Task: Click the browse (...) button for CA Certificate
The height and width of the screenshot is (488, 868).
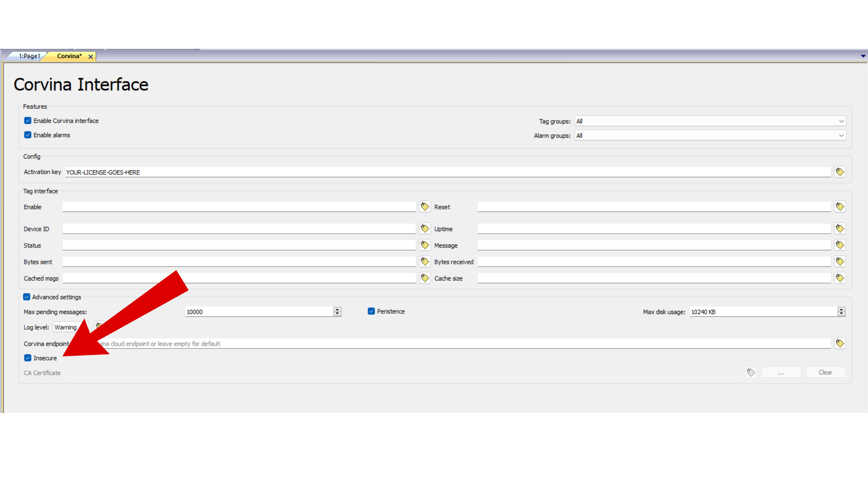Action: pos(781,372)
